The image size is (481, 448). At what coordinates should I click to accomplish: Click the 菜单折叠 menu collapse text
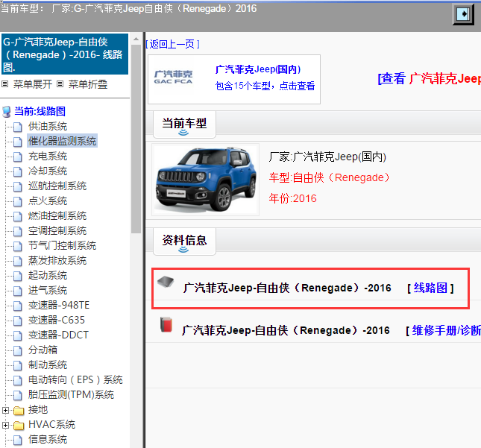[x=88, y=84]
